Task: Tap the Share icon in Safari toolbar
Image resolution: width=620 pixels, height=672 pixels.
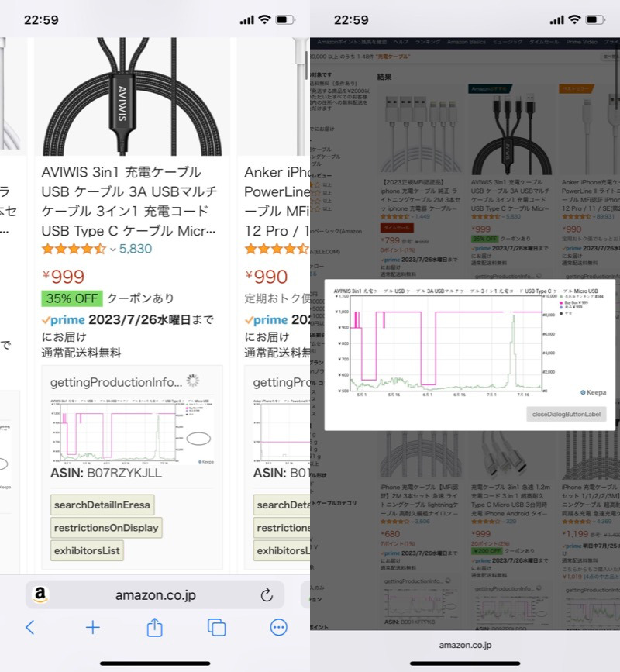Action: pyautogui.click(x=154, y=626)
